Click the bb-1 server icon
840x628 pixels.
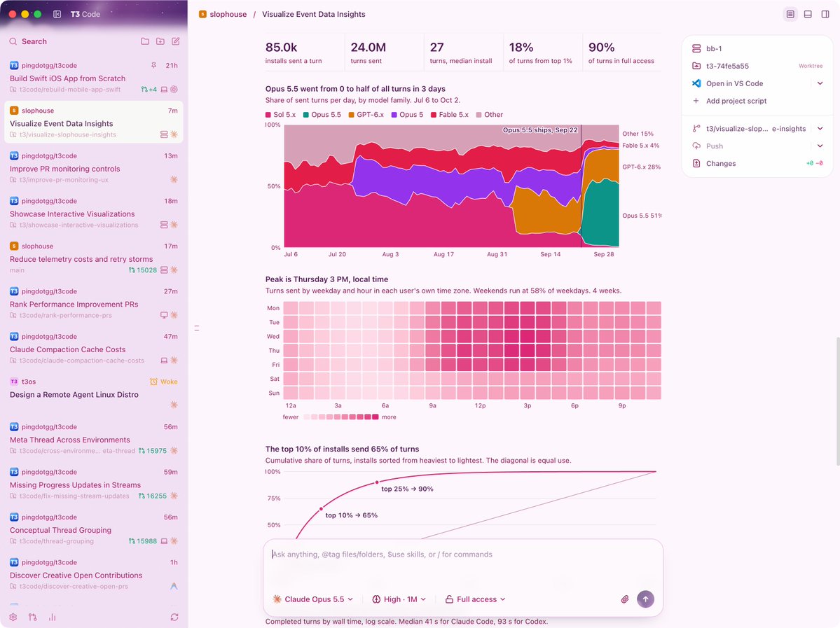pos(696,49)
